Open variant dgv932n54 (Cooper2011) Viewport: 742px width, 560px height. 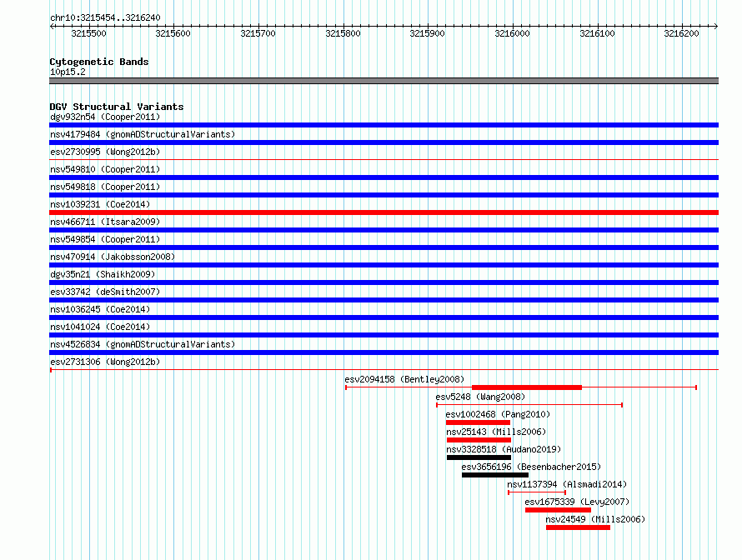coord(105,117)
